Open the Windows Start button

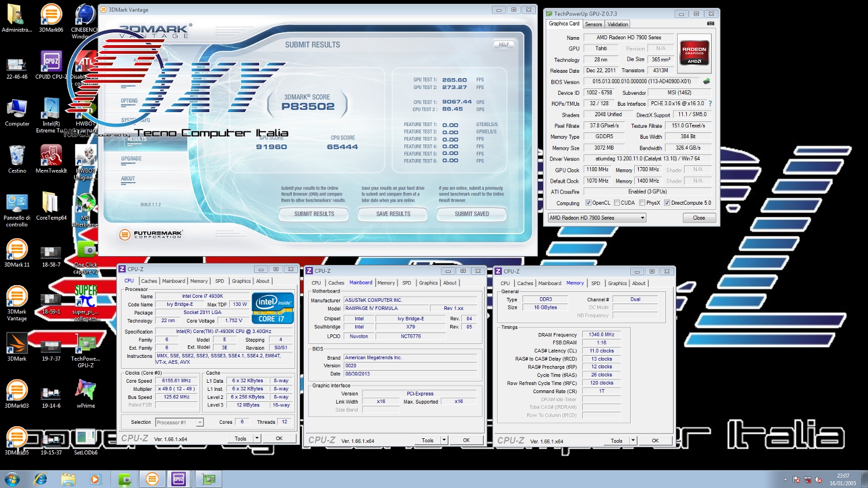coord(12,479)
